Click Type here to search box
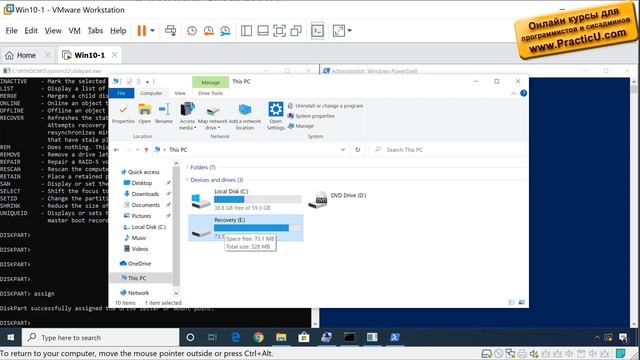The height and width of the screenshot is (360, 640). pos(101,338)
